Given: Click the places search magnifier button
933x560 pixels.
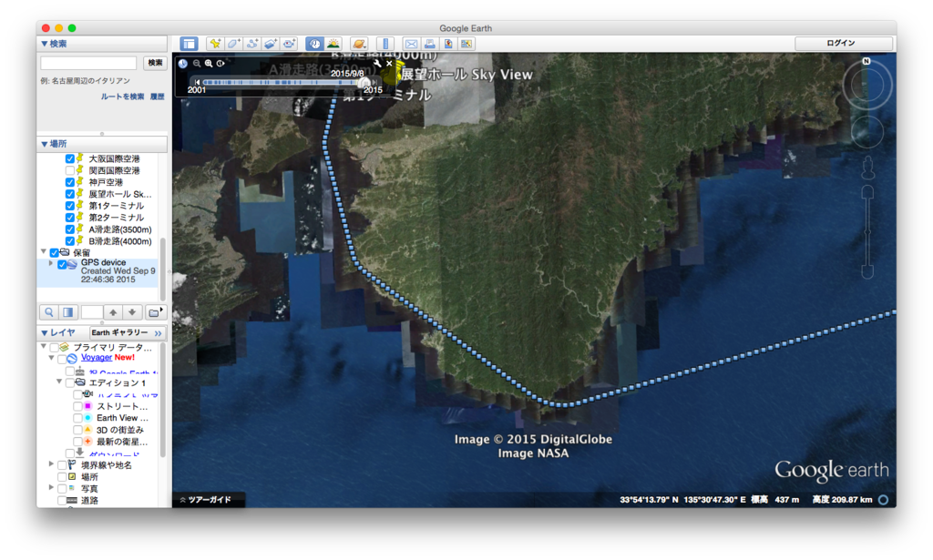Looking at the screenshot, I should tap(49, 312).
